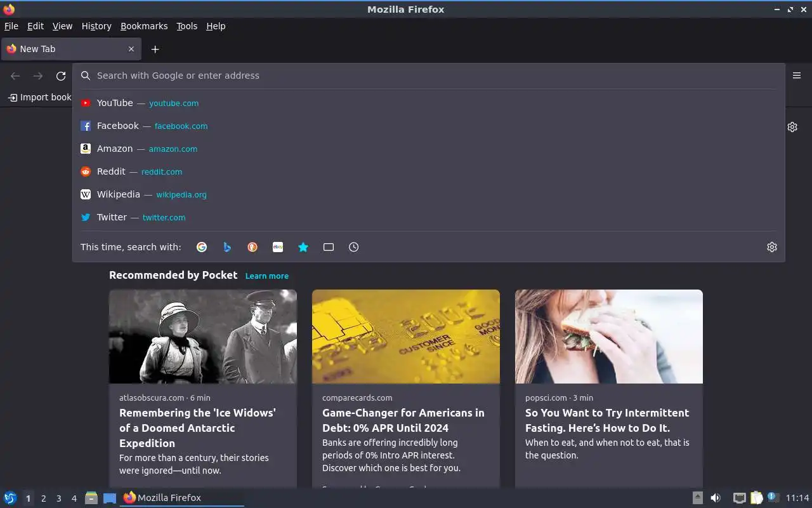Open the Bookmarks menu
Screen dimensions: 812x508
pos(144,26)
